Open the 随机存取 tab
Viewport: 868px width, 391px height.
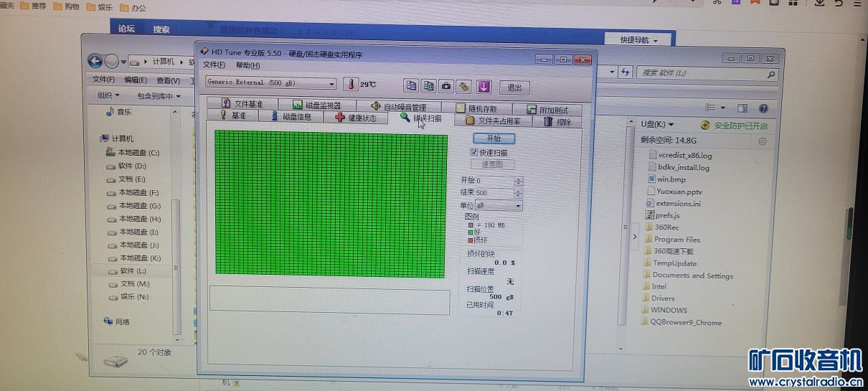[476, 108]
